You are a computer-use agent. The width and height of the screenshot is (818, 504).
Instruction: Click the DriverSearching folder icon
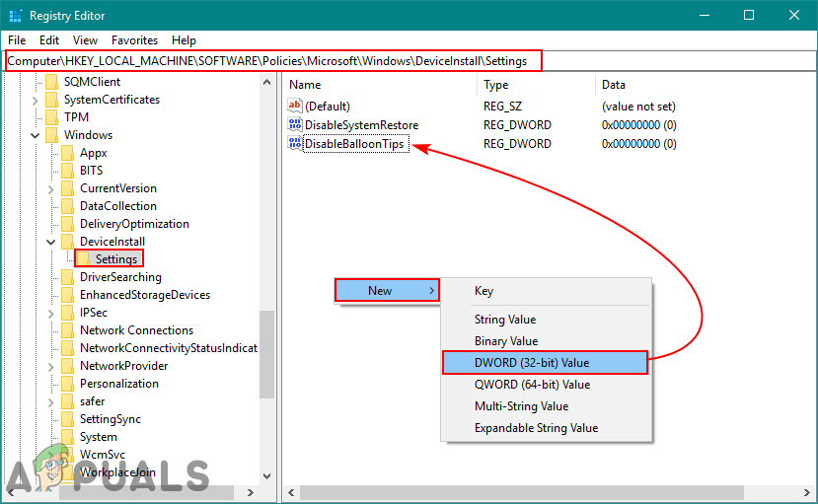coord(67,277)
